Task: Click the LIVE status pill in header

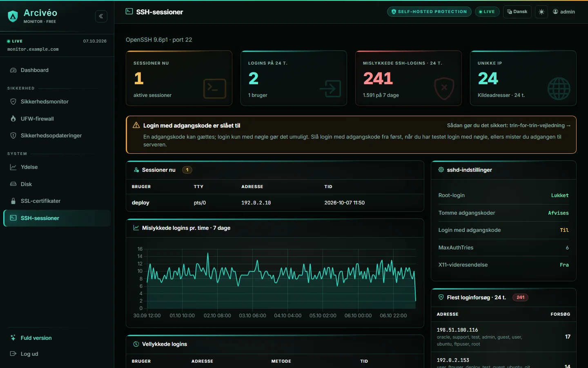Action: pos(487,12)
